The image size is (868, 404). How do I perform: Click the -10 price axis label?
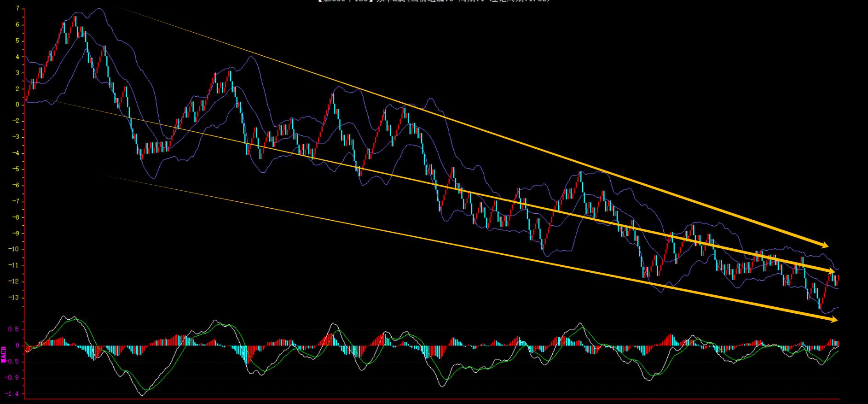15,250
